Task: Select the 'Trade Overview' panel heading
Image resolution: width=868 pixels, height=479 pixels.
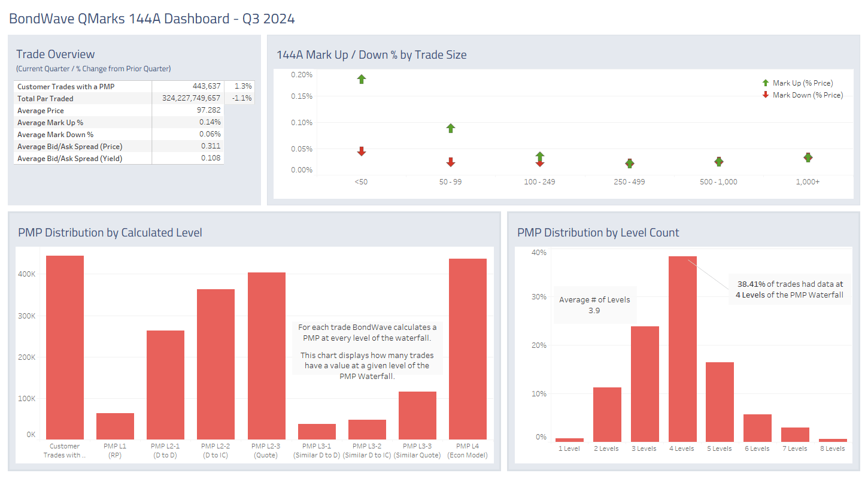Action: point(56,54)
